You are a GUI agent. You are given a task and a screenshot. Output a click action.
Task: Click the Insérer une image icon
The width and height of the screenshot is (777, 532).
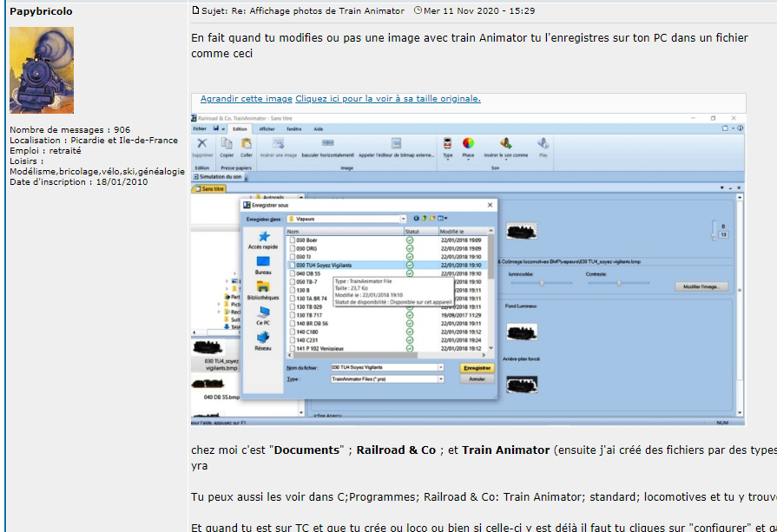click(279, 144)
